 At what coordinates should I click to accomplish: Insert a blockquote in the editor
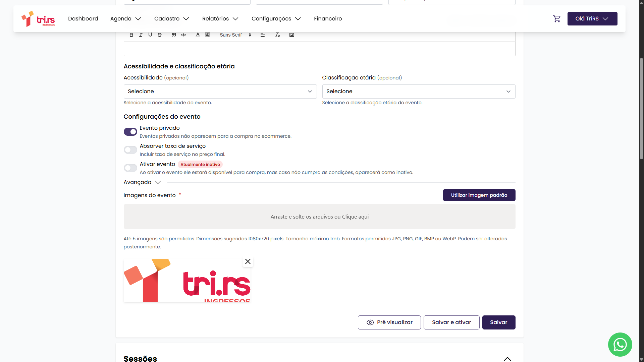174,35
